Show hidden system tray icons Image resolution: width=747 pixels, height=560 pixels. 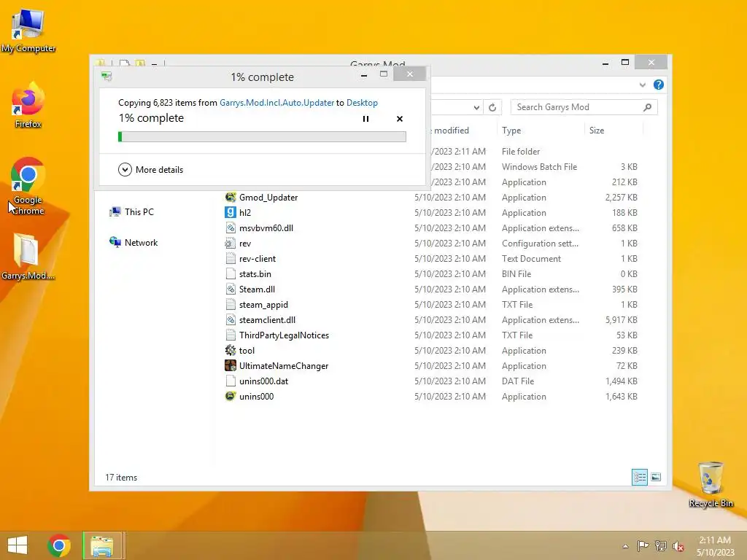625,546
